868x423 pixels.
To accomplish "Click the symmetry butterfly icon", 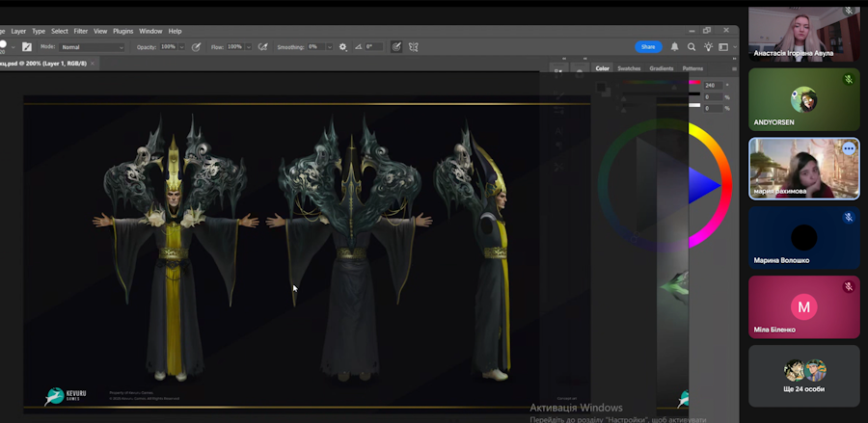I will [x=414, y=46].
